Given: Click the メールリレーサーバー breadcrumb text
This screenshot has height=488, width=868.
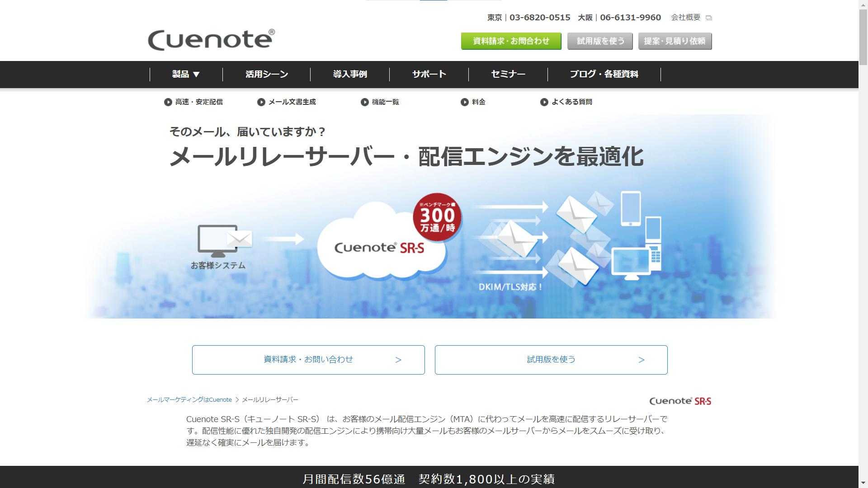Looking at the screenshot, I should [x=270, y=400].
